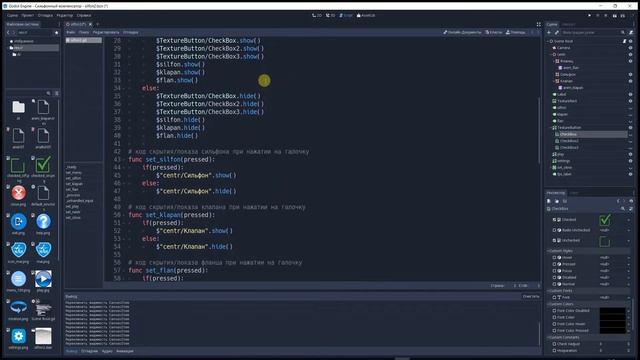Collapse the TextureButton node in scene tree
Screen dimensions: 640x360
pos(551,127)
